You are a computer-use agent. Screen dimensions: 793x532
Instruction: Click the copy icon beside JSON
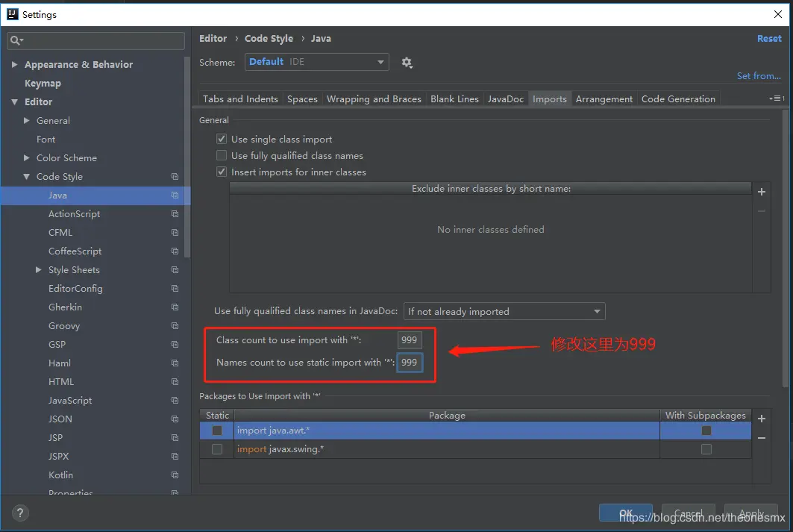point(175,419)
